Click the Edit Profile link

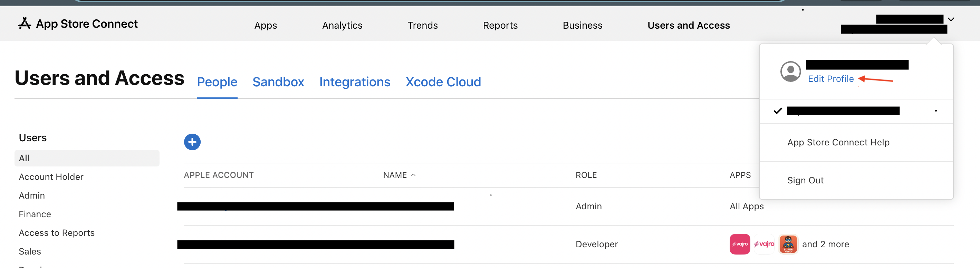click(830, 79)
